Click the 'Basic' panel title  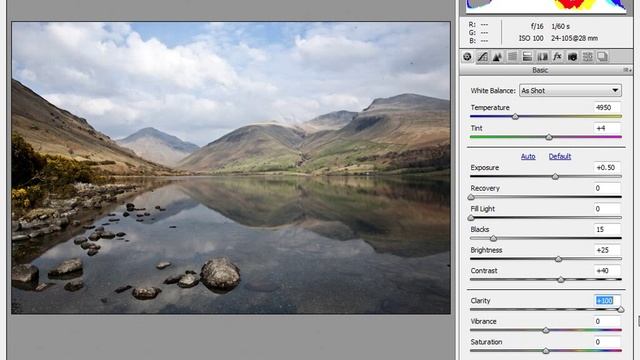(x=540, y=70)
